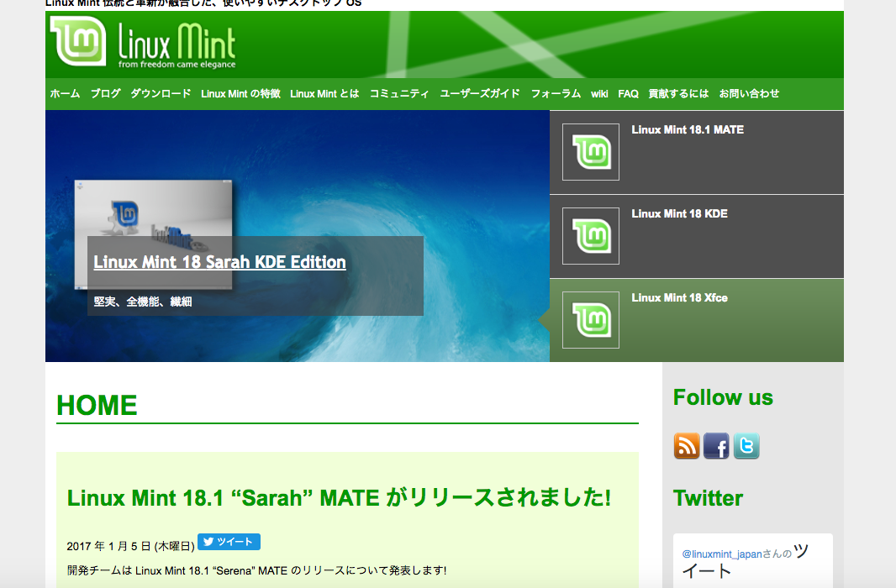Open the 貢献するには menu item
896x588 pixels.
(679, 93)
